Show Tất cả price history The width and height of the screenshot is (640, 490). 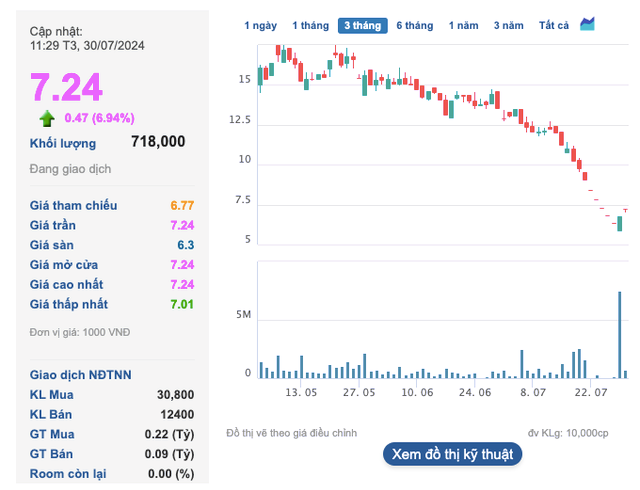point(553,25)
